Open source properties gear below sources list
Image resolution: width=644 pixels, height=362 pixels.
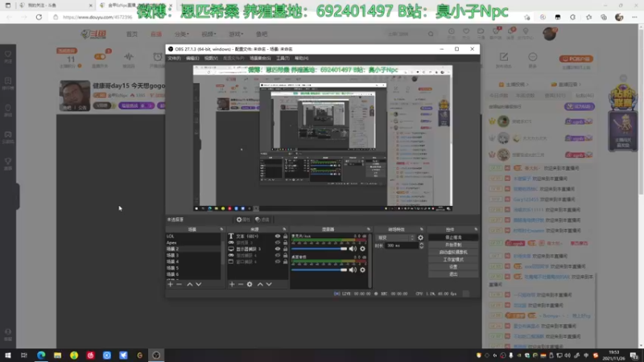(x=250, y=284)
